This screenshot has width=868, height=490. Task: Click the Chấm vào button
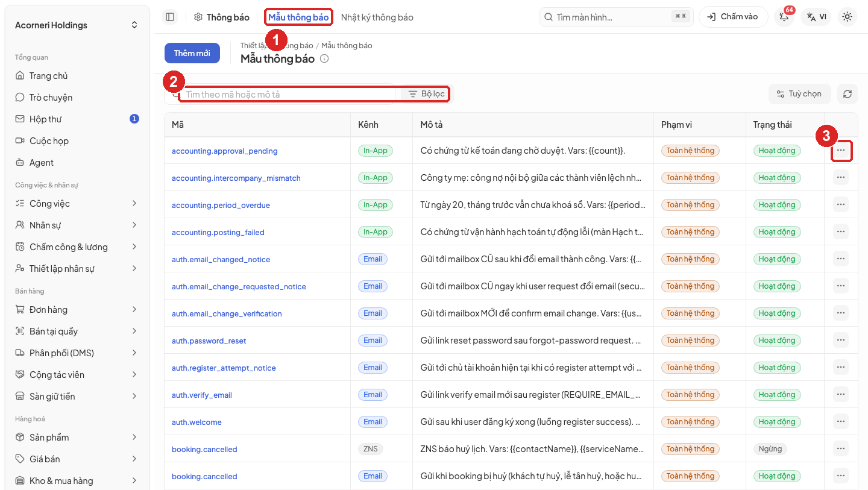pos(733,17)
